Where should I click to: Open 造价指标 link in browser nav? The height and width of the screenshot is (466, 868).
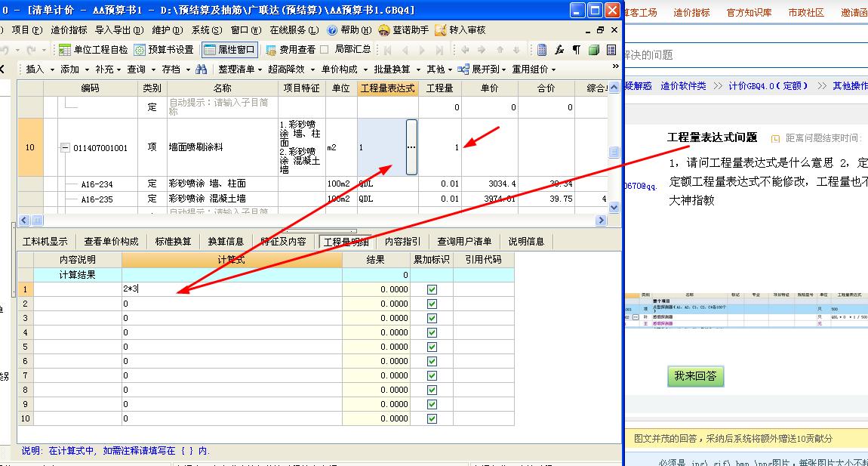[691, 13]
